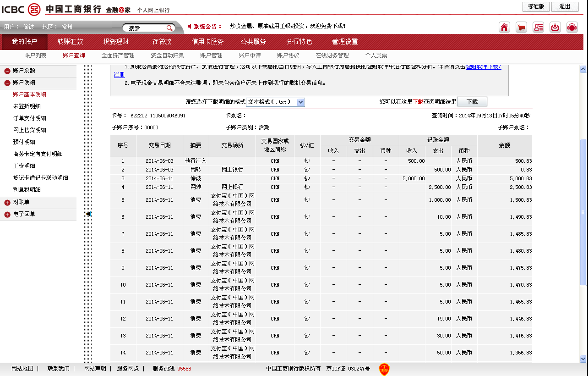Click the search magnifier icon
This screenshot has height=376, width=588.
169,28
